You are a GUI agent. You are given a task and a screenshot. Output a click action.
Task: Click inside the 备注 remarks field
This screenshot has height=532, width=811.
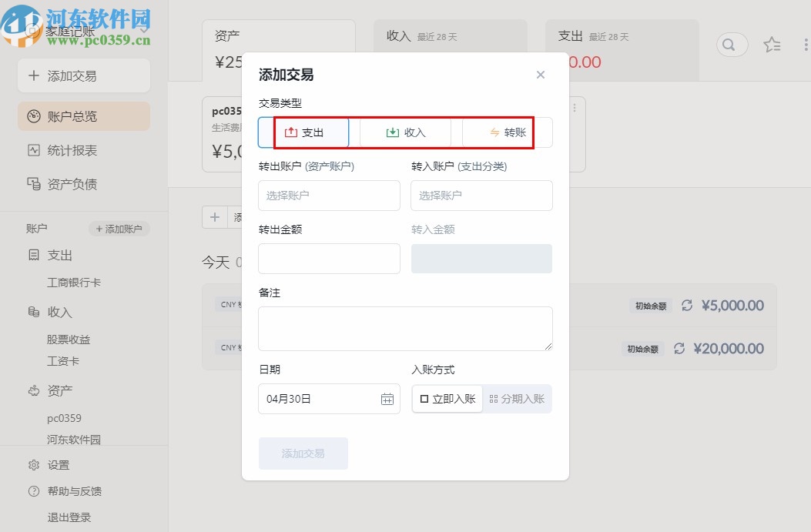pyautogui.click(x=405, y=328)
